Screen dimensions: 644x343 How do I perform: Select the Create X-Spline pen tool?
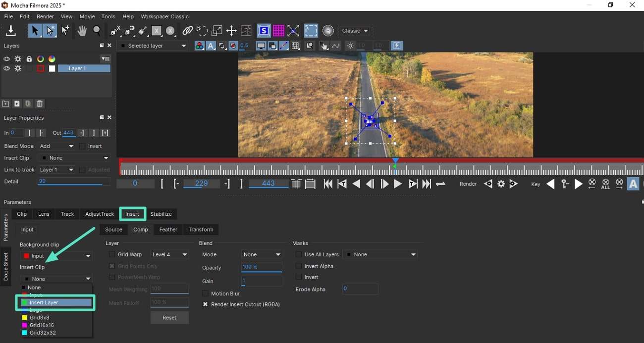[115, 31]
